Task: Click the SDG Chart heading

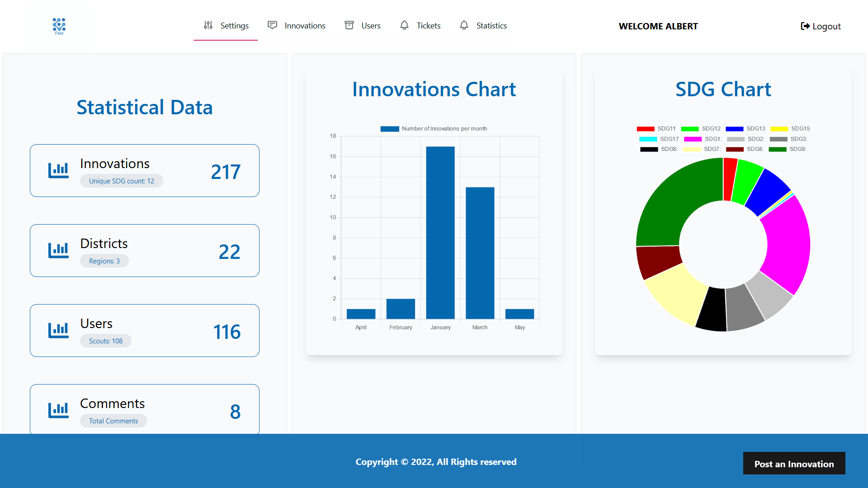Action: [x=723, y=89]
